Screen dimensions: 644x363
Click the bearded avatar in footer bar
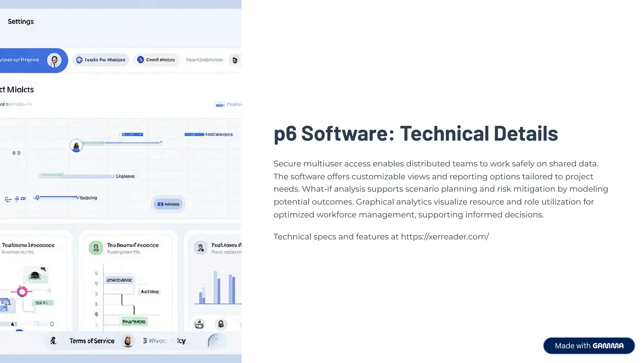pos(128,341)
